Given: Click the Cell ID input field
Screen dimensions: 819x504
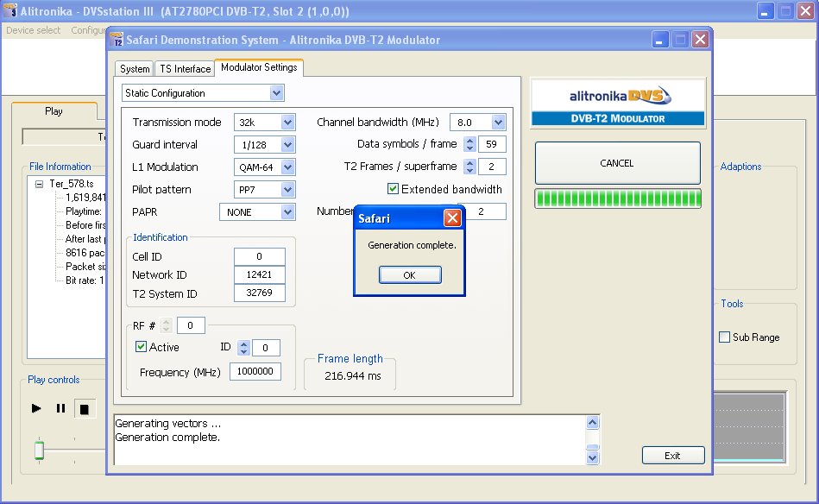Looking at the screenshot, I should coord(260,256).
